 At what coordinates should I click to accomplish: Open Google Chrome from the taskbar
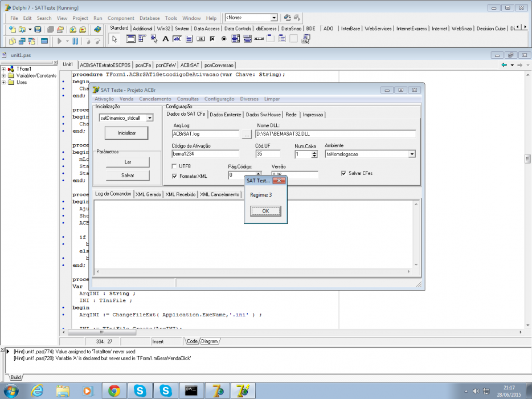(x=114, y=391)
